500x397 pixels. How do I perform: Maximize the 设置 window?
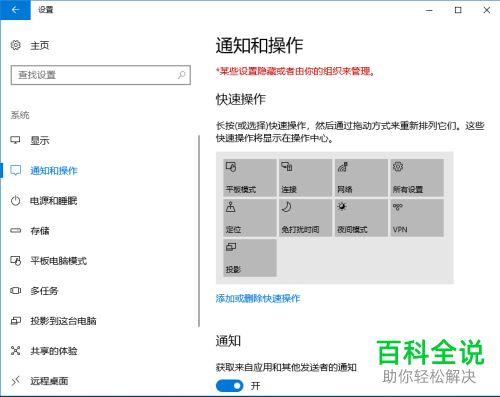point(458,10)
